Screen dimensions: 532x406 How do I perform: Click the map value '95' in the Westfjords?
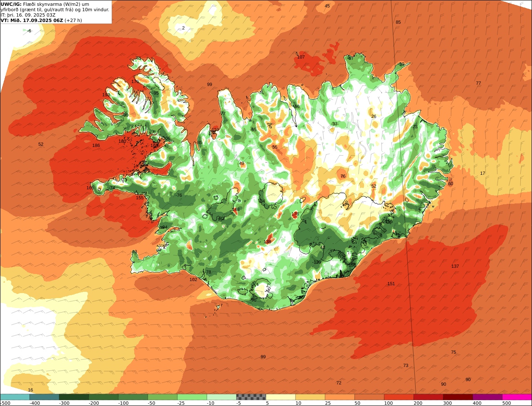156,93
